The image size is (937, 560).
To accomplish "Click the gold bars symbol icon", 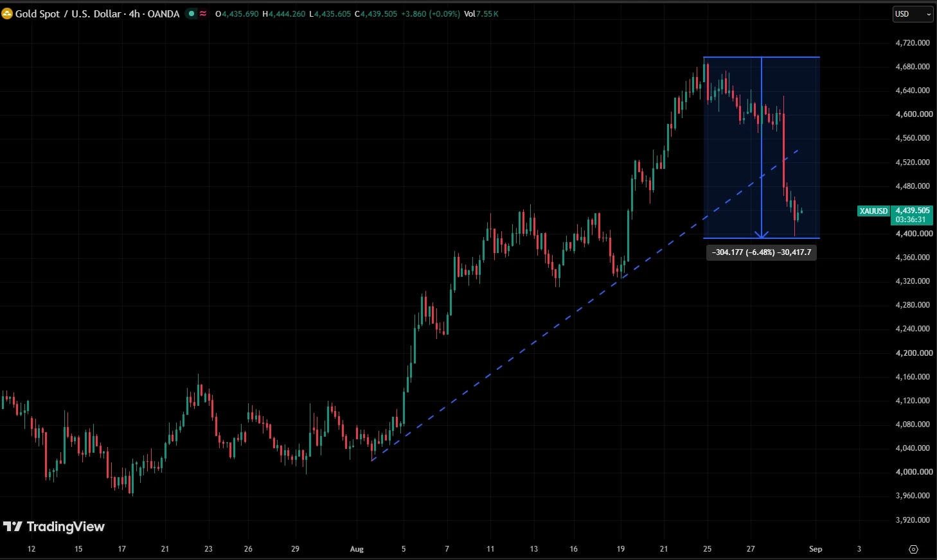I will 7,13.
